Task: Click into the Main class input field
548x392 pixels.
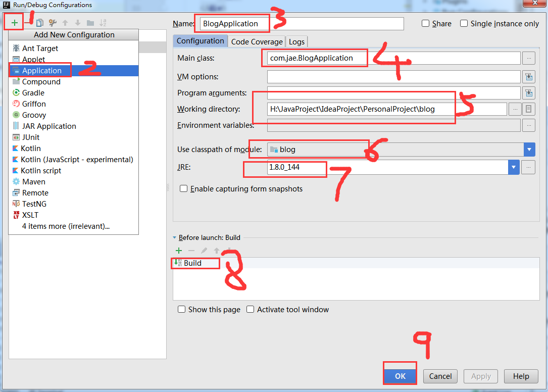Action: point(394,58)
